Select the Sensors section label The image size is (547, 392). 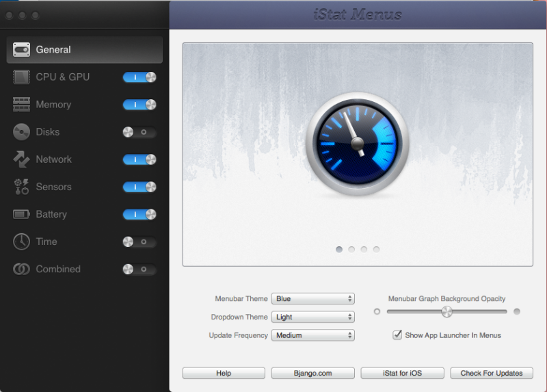pos(54,187)
